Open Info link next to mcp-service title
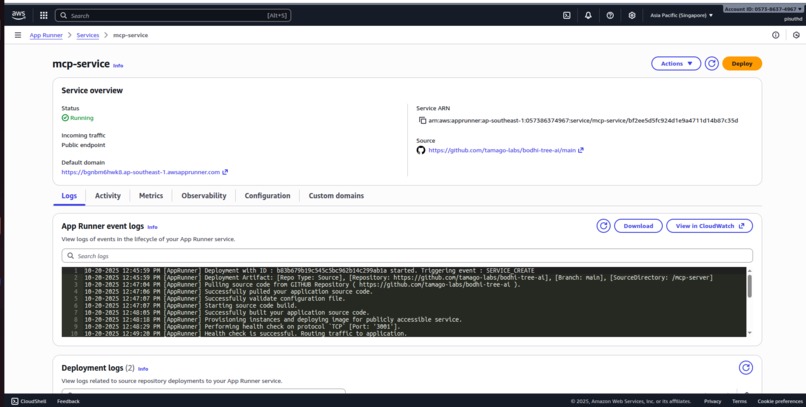 tap(118, 66)
